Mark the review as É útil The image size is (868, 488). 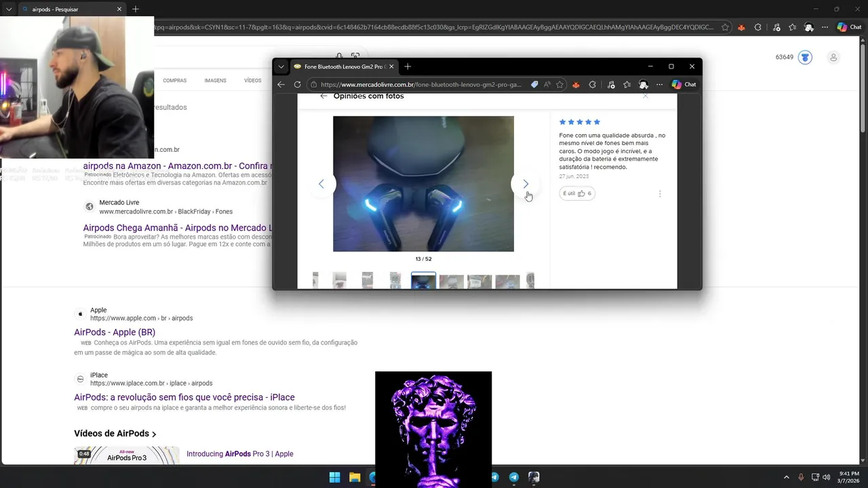point(577,193)
